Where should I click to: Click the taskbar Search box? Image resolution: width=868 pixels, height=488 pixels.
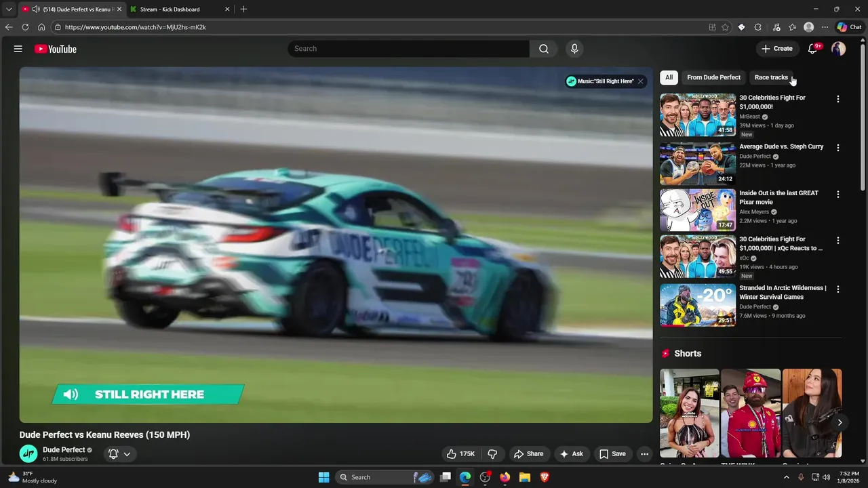(384, 477)
